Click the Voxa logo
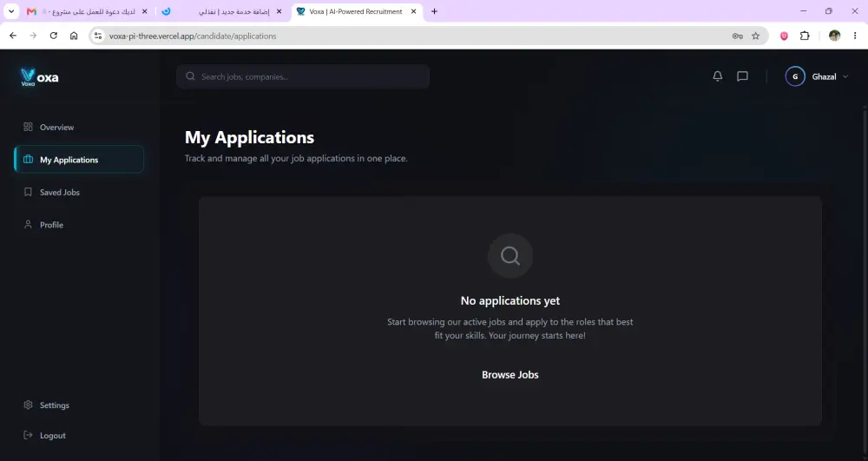 point(39,77)
